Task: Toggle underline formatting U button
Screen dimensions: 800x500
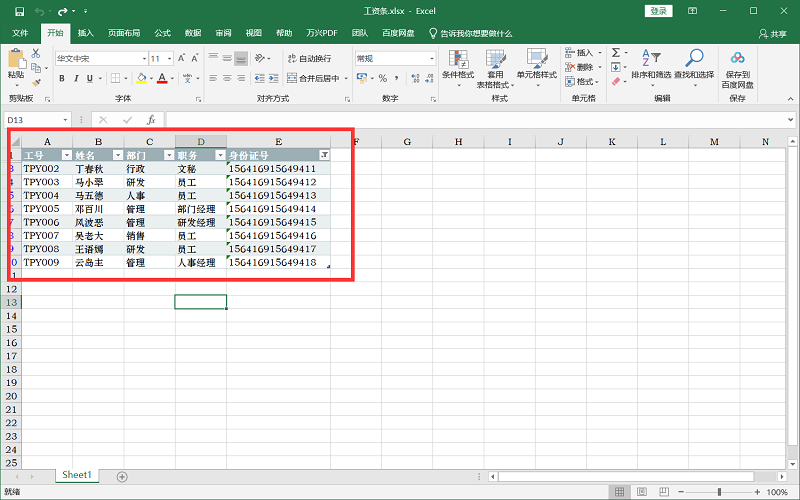Action: 90,78
